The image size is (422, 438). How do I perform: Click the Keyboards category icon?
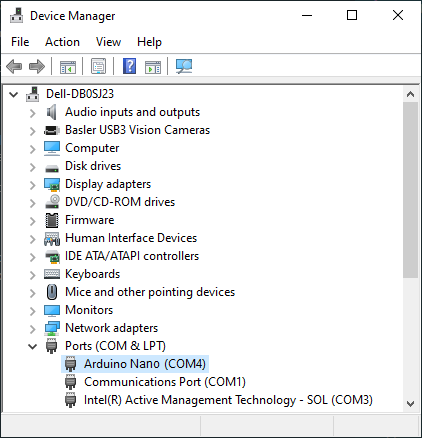click(52, 274)
